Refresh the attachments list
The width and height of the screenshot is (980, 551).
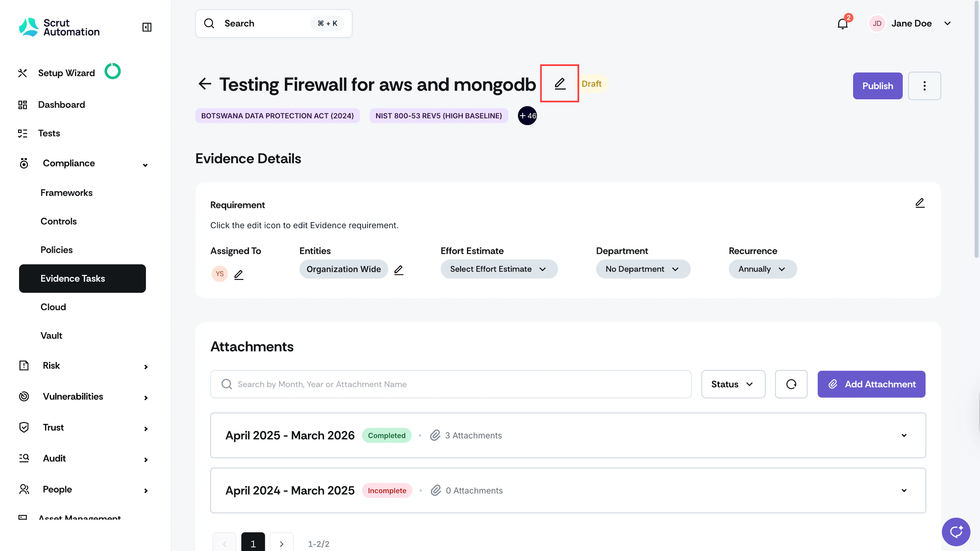click(x=791, y=384)
